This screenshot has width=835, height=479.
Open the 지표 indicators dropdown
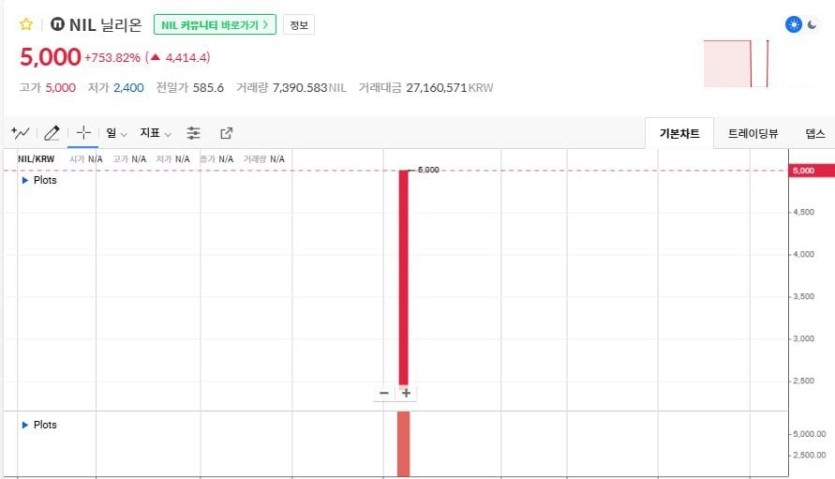pos(155,133)
